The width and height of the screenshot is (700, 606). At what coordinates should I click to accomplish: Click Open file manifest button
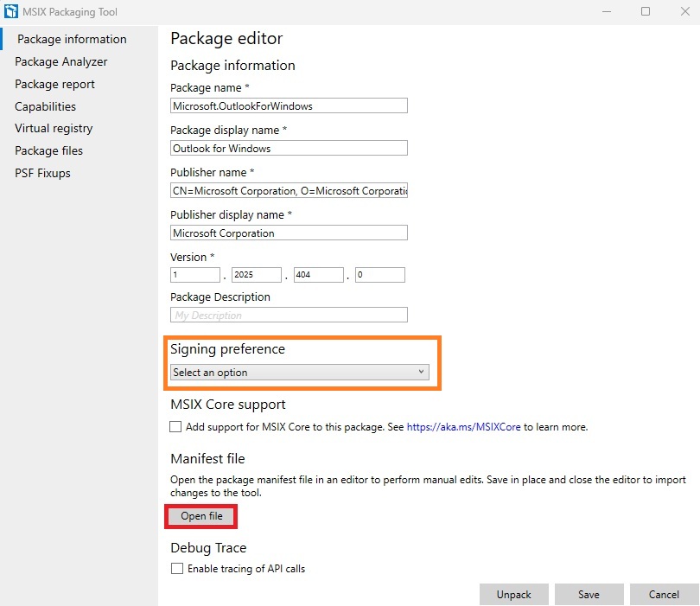tap(201, 516)
